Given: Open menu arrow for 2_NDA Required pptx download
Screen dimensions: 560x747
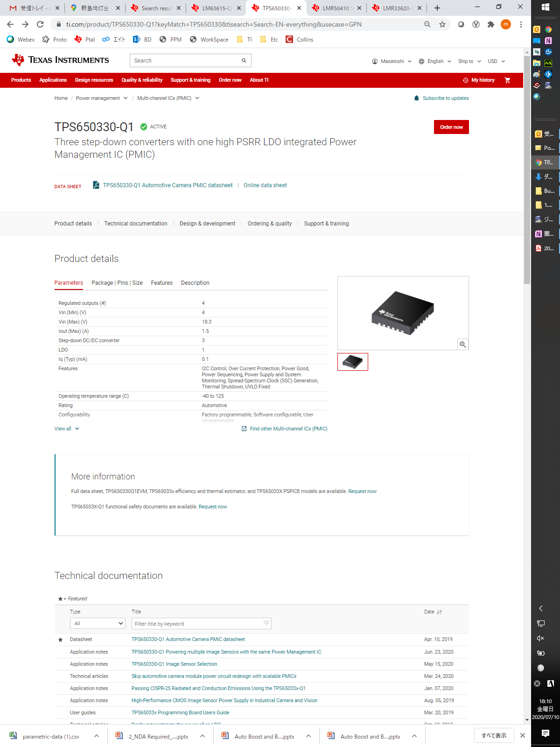Looking at the screenshot, I should 203,736.
